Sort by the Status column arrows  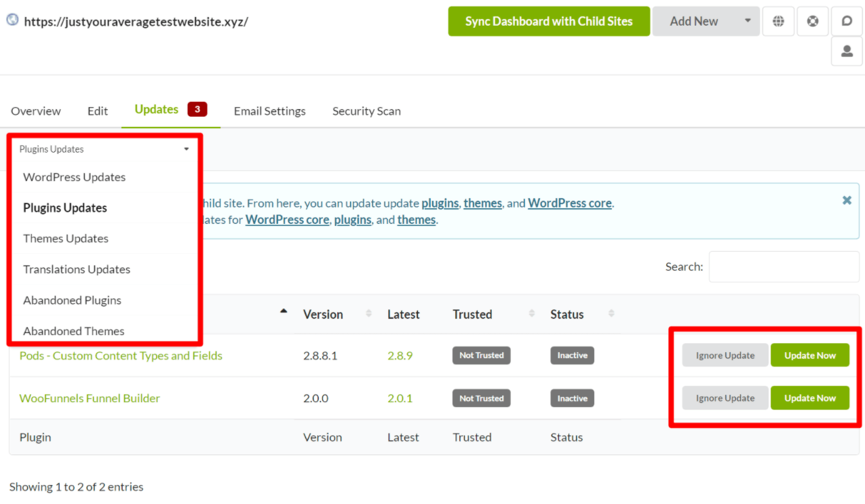[611, 313]
